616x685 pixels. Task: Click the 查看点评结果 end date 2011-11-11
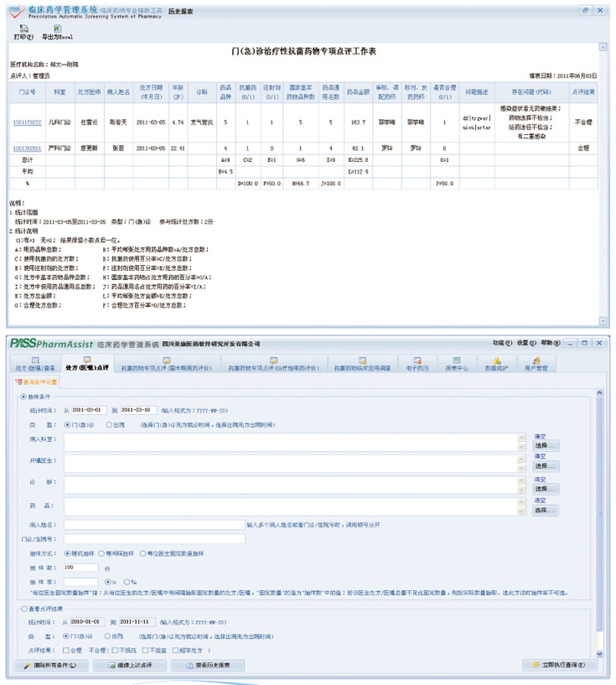pyautogui.click(x=137, y=621)
